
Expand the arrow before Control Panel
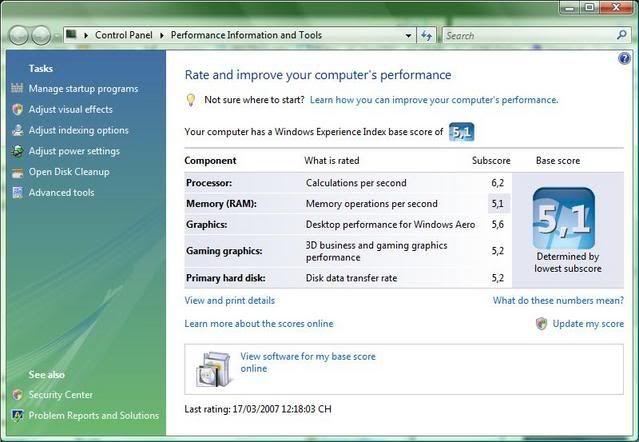coord(86,35)
